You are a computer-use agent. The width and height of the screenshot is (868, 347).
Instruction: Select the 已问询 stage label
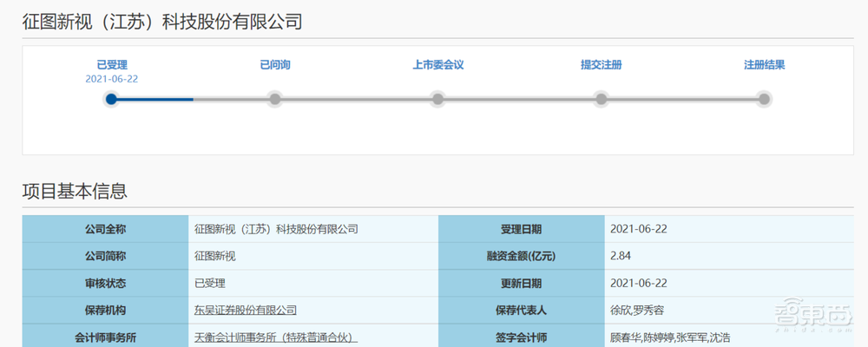pyautogui.click(x=274, y=64)
